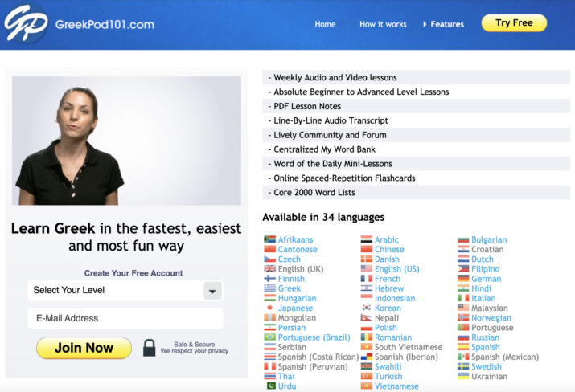Click 'Create Your Free Account' heading
The height and width of the screenshot is (392, 575).
pyautogui.click(x=133, y=273)
